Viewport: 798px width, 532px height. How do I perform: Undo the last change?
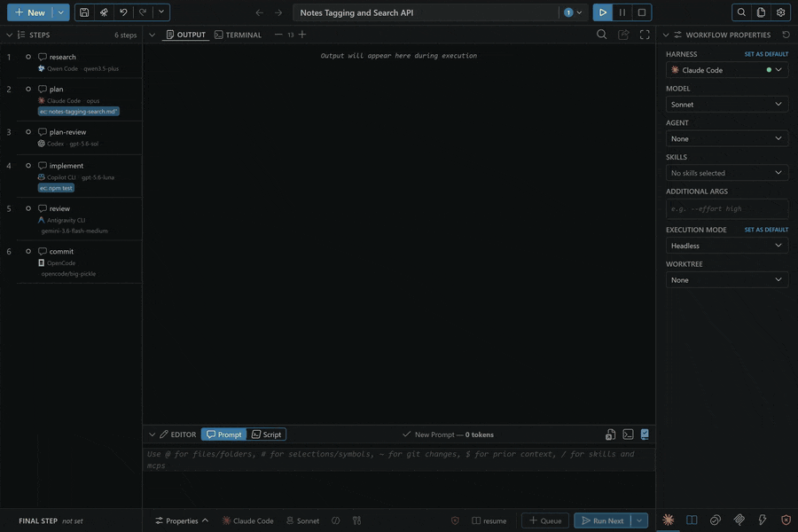pos(123,12)
